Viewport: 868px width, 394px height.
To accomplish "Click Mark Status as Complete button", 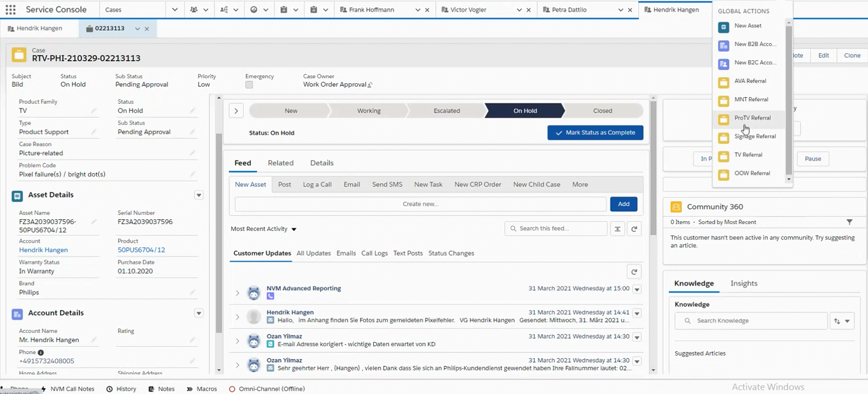I will click(595, 133).
